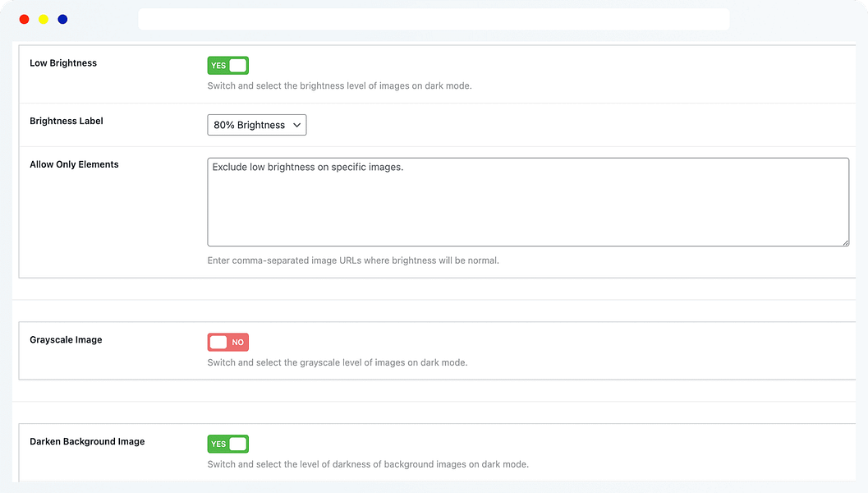Click the Brightness Label setting name

tap(67, 121)
